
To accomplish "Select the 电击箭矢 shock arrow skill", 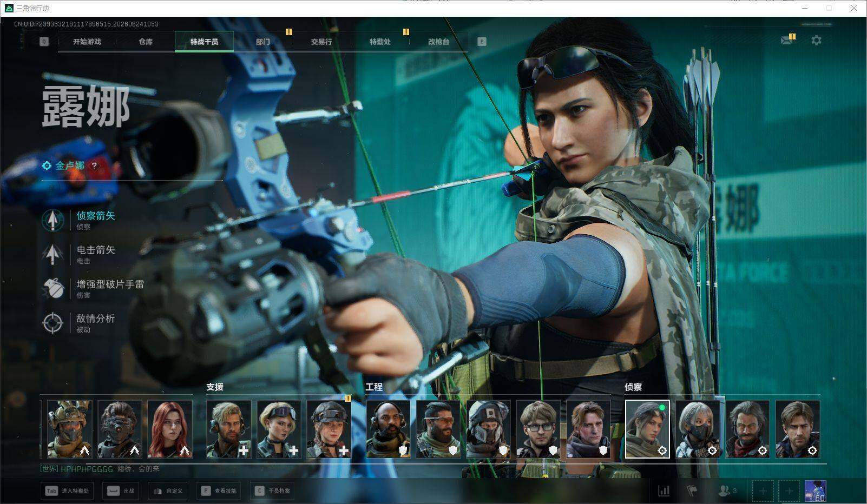I will click(x=79, y=254).
